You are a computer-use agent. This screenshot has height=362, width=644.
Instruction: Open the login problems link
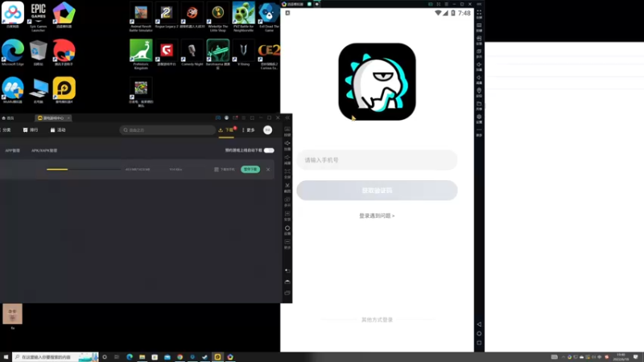coord(377,216)
